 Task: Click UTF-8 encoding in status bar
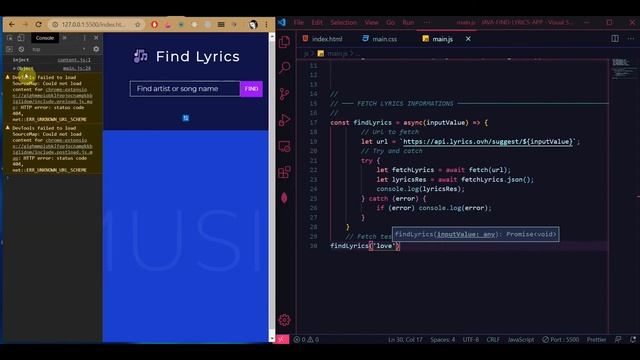click(x=471, y=340)
